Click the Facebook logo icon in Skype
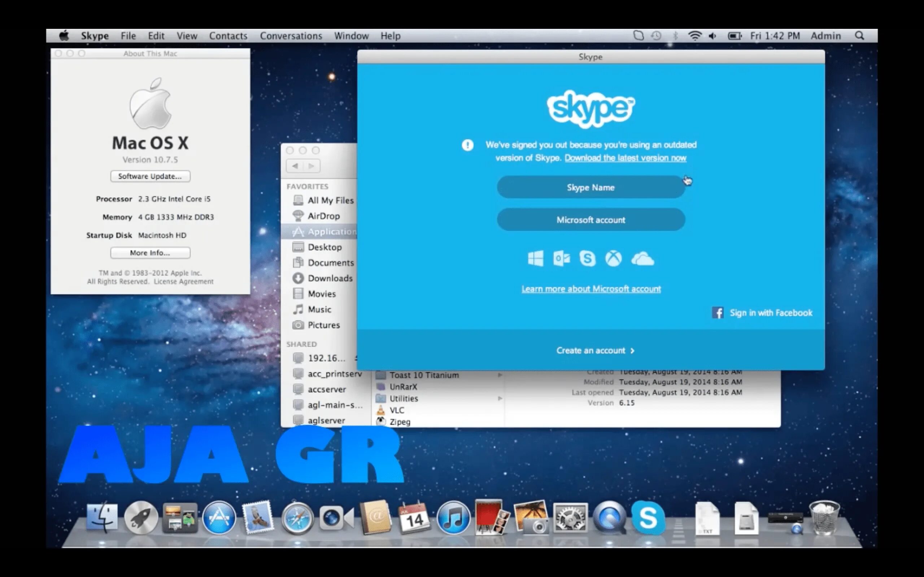This screenshot has width=924, height=577. (x=718, y=313)
